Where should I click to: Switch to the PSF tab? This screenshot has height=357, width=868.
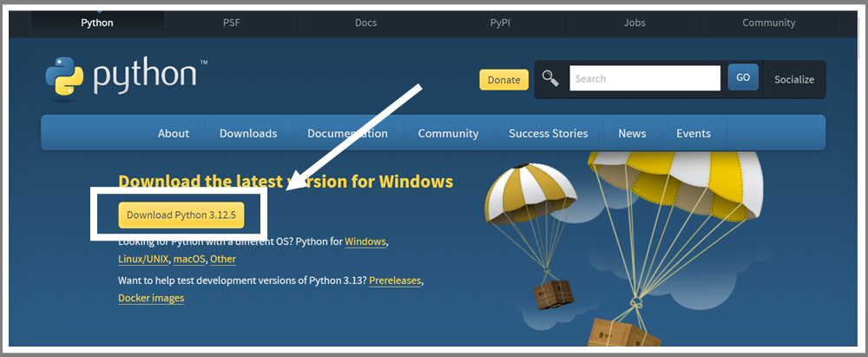point(232,23)
